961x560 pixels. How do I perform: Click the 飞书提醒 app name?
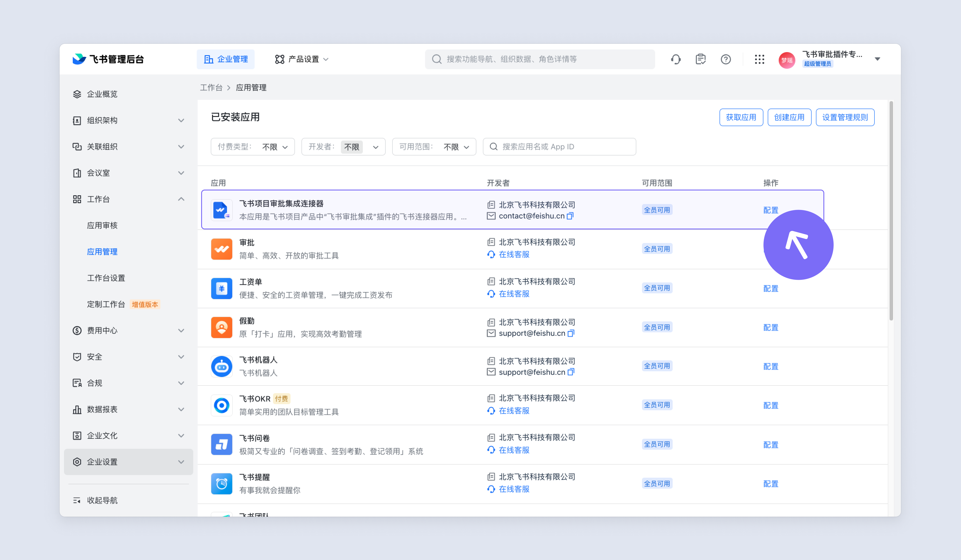pyautogui.click(x=254, y=477)
